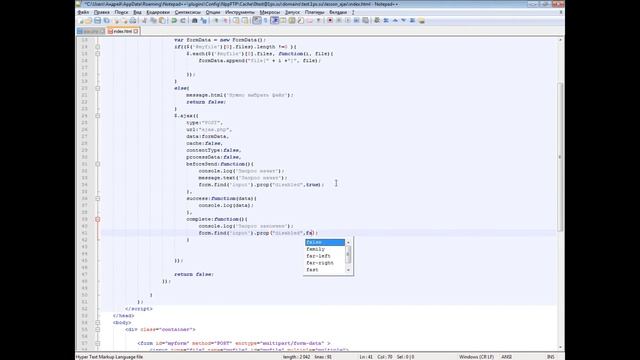This screenshot has height=360, width=640.
Task: Click Run macro multiple times icon
Action: click(356, 20)
